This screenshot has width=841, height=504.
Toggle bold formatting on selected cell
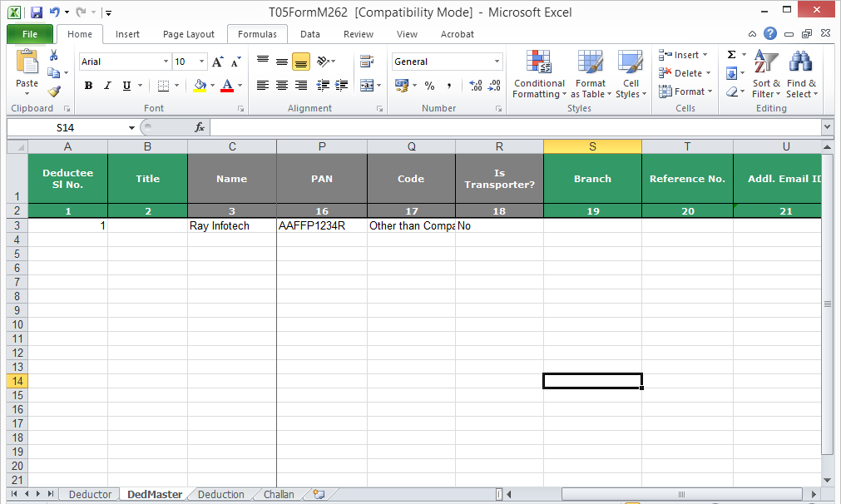88,86
